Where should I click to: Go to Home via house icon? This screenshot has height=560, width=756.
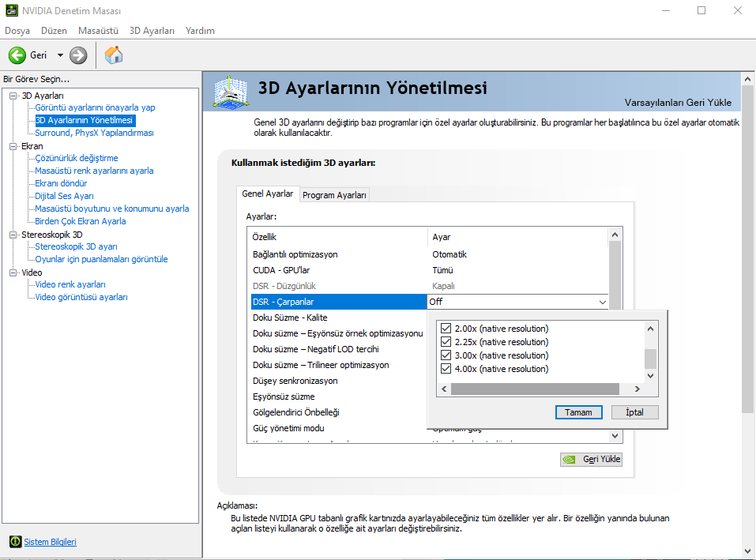pos(114,55)
